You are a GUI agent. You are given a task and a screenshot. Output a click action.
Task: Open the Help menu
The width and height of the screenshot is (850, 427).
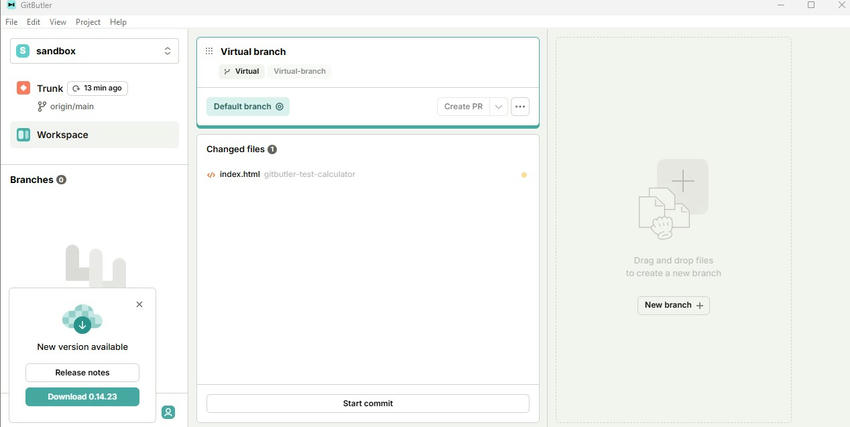(118, 22)
